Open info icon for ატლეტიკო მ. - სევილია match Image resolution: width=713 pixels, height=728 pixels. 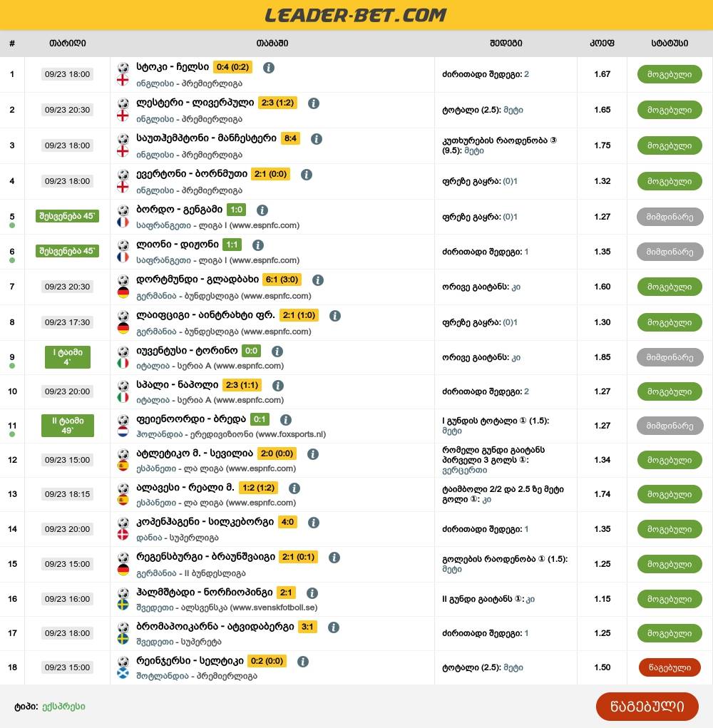[x=313, y=454]
